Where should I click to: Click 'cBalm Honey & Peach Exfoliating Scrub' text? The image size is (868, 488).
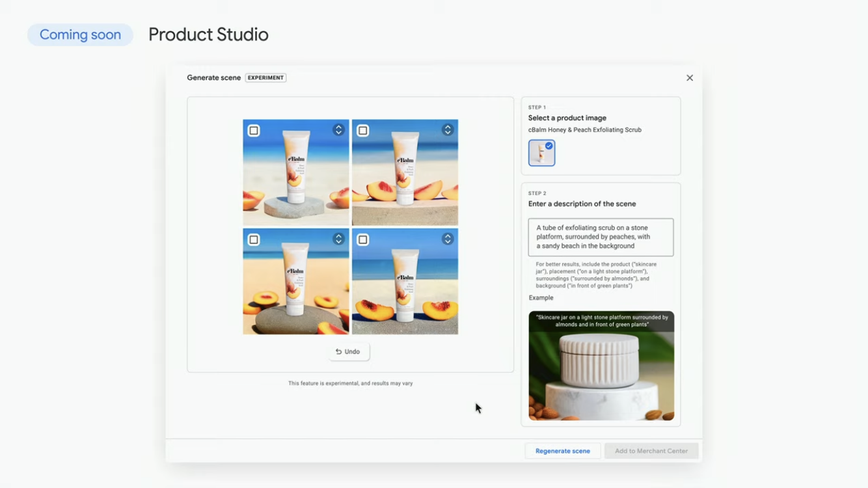point(585,129)
